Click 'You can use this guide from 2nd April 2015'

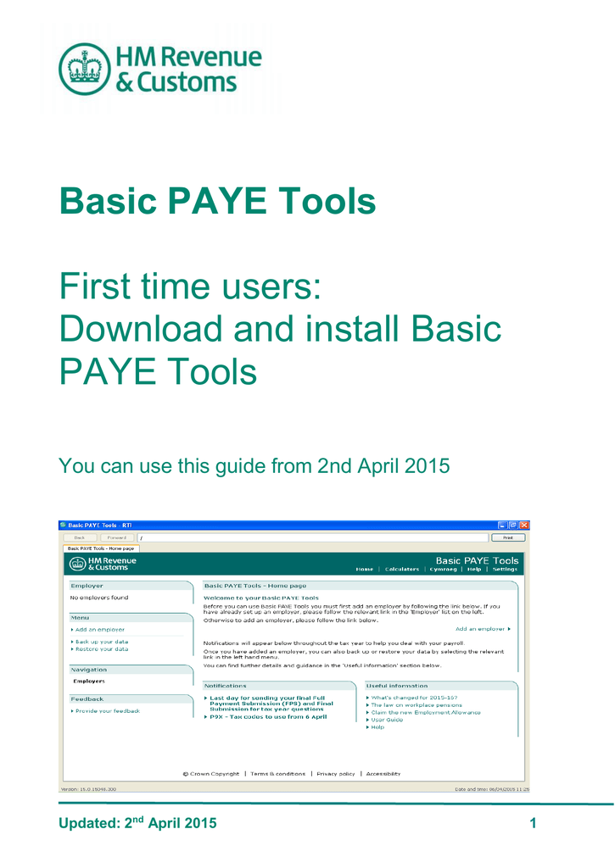[x=254, y=466]
